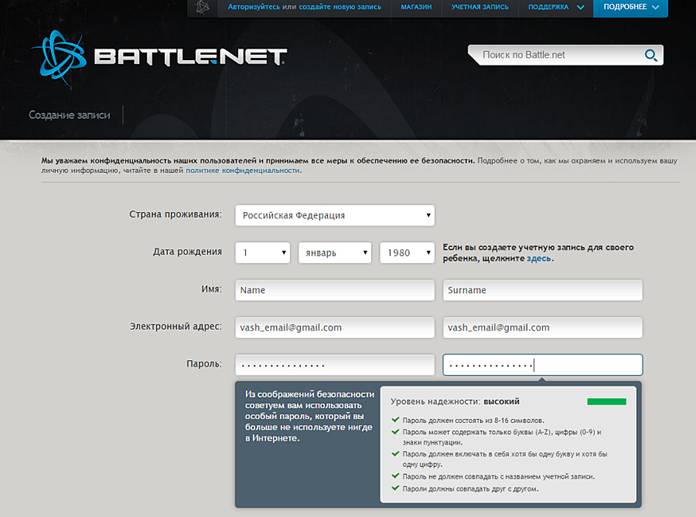Open the Поддержка dropdown chevron

click(x=580, y=7)
